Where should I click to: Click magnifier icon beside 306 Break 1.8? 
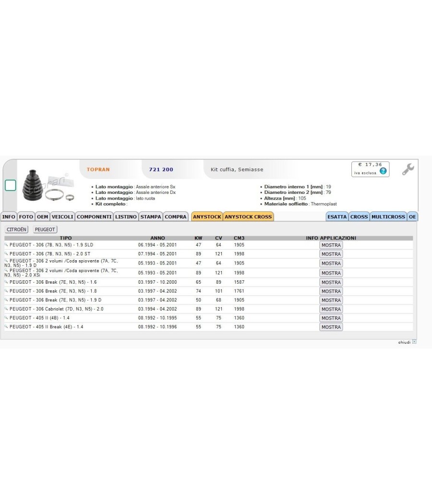(x=6, y=291)
